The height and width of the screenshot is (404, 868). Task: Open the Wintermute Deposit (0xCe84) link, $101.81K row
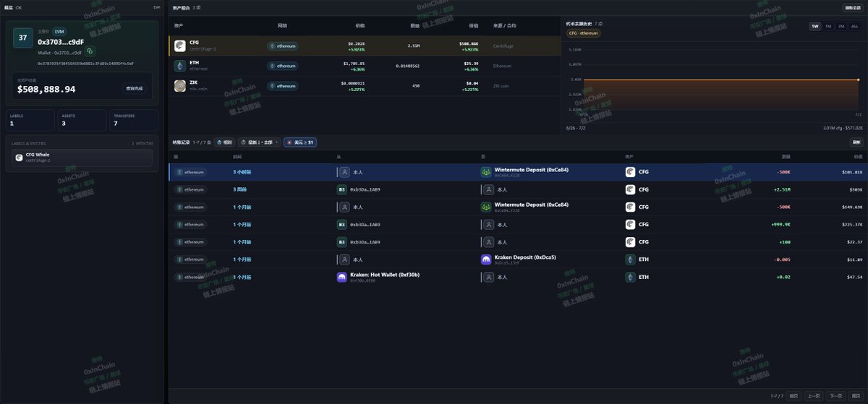point(532,170)
